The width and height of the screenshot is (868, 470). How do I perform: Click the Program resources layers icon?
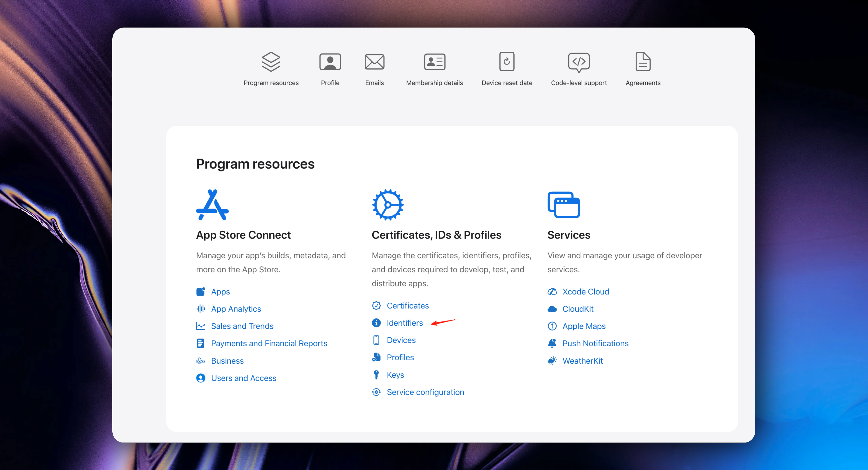[271, 62]
